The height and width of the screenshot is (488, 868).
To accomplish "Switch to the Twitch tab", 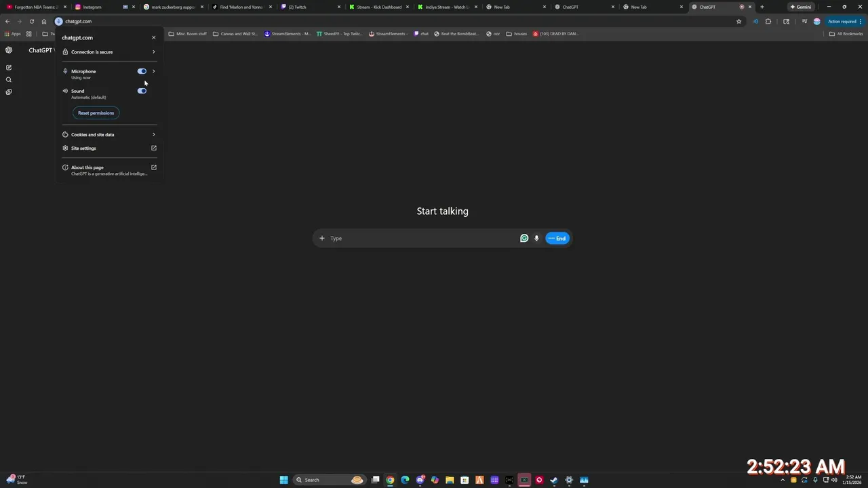I will tap(311, 7).
